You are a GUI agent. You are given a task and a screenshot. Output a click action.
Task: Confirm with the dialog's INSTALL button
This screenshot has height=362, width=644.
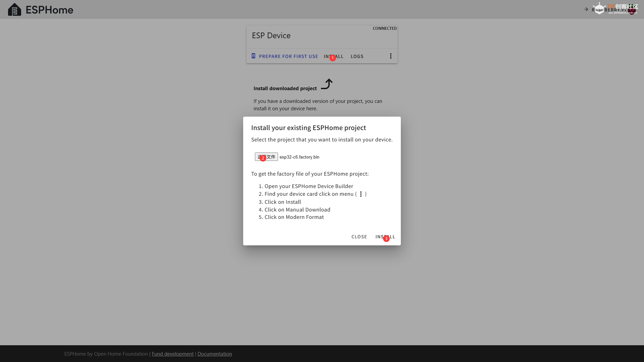pyautogui.click(x=385, y=237)
